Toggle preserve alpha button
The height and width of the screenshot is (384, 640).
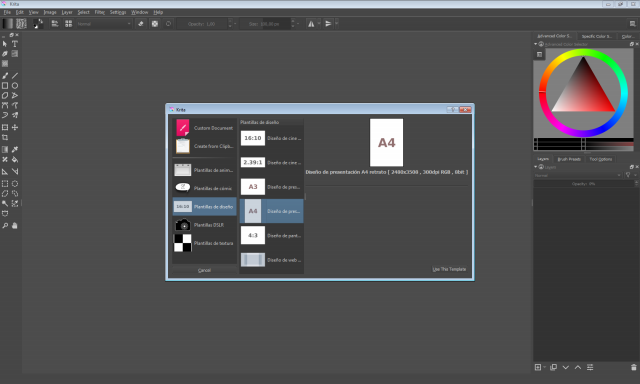pos(155,24)
